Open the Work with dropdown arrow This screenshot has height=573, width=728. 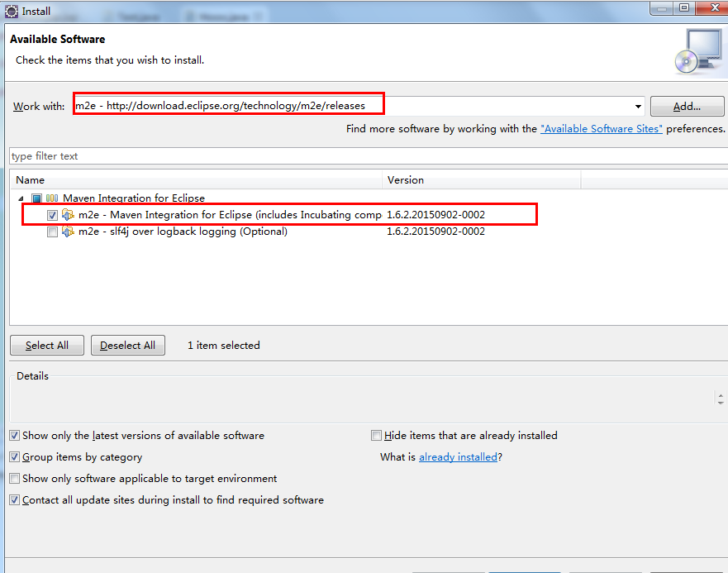click(639, 107)
